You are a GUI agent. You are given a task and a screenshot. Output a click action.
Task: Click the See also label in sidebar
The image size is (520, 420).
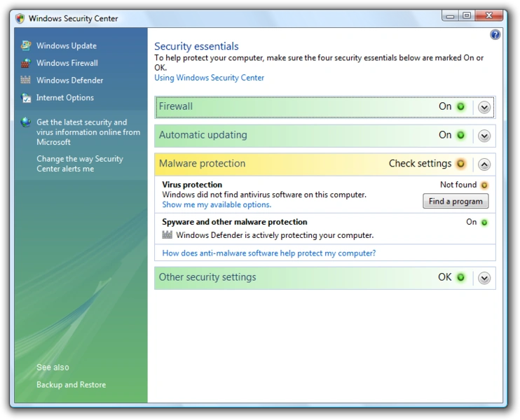(x=53, y=367)
